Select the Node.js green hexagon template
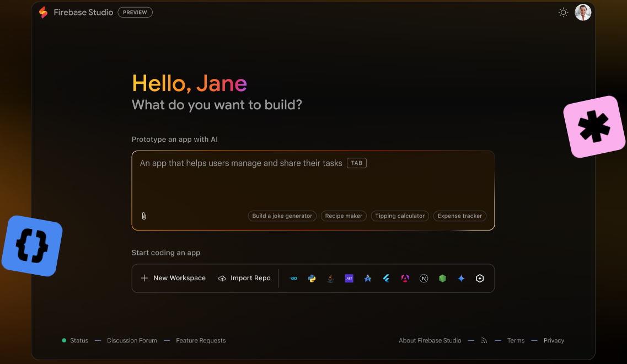This screenshot has width=627, height=364. pyautogui.click(x=442, y=279)
